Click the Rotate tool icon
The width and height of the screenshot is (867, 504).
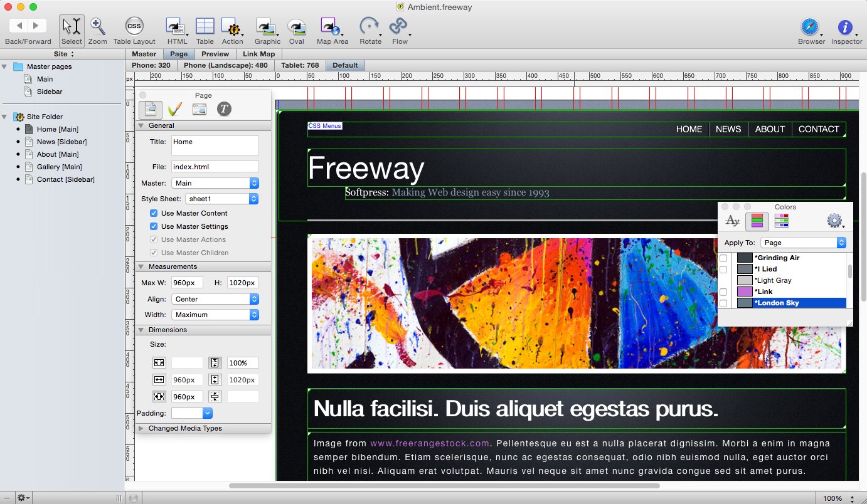pos(370,27)
